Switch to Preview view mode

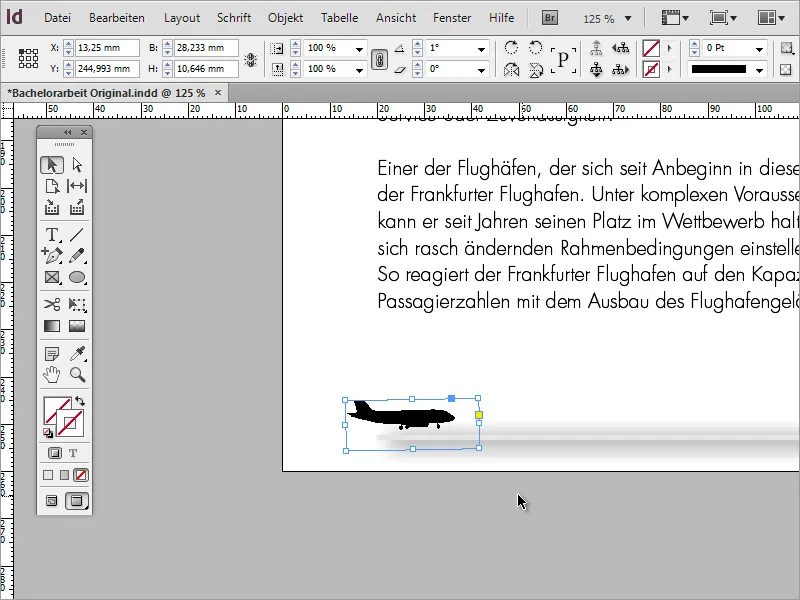77,501
